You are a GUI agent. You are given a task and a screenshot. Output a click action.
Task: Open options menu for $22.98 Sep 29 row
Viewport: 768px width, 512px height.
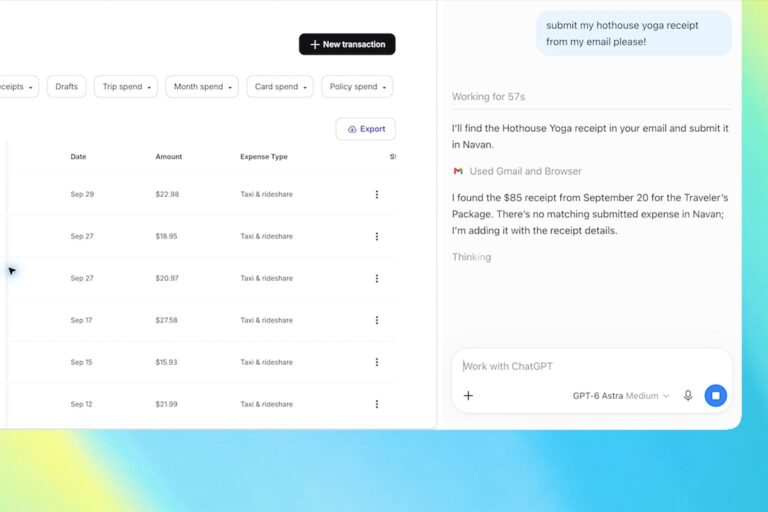377,195
